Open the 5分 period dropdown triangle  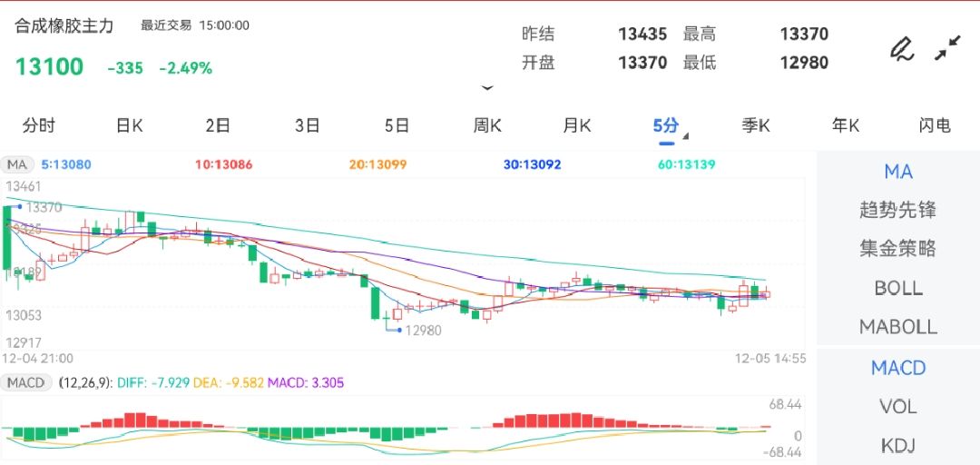(685, 136)
